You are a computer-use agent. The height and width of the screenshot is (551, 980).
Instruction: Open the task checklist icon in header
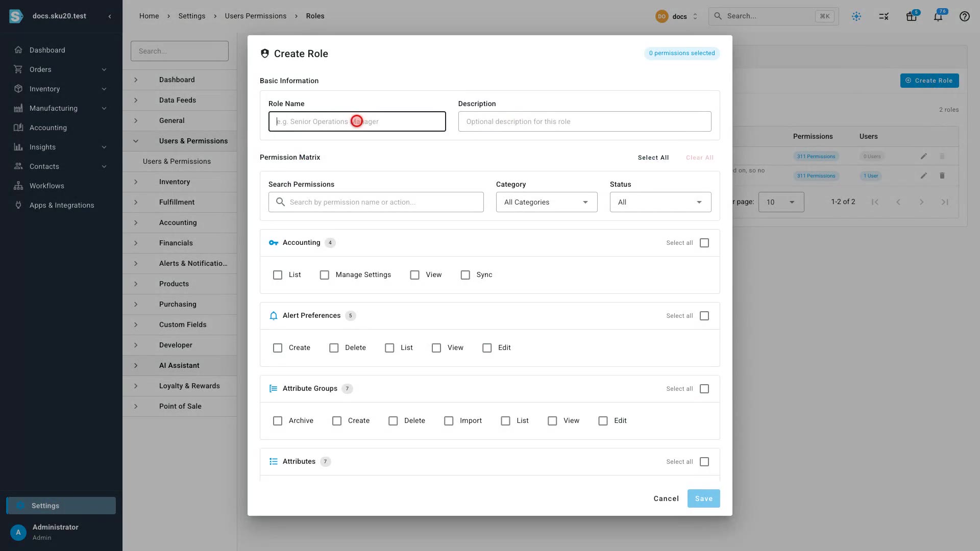coord(884,16)
